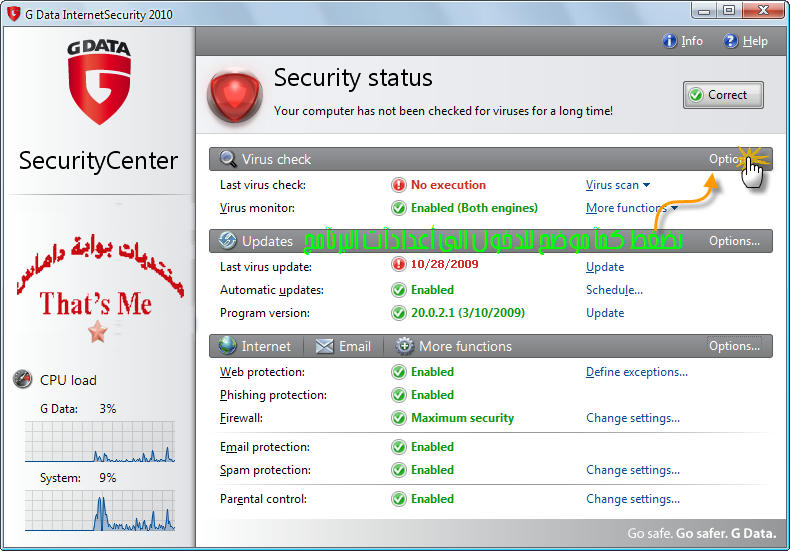Click the 'Phishing protection:' label
This screenshot has height=551, width=790.
pyautogui.click(x=273, y=395)
